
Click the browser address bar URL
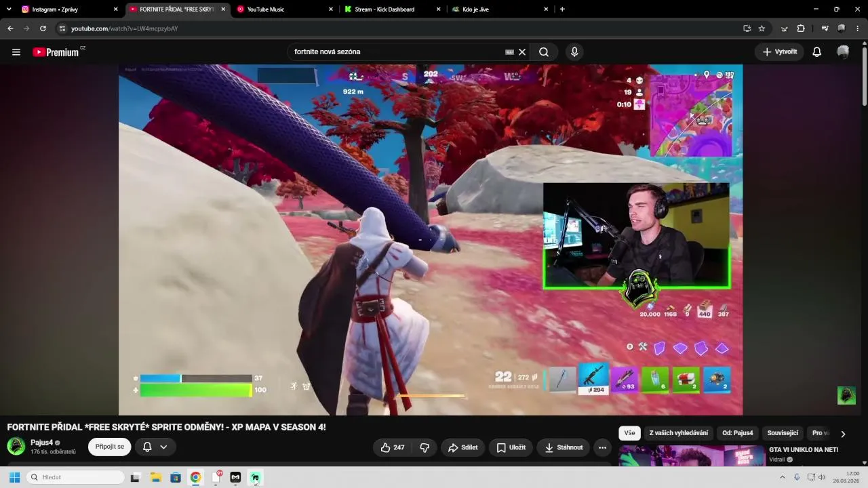[x=125, y=28]
